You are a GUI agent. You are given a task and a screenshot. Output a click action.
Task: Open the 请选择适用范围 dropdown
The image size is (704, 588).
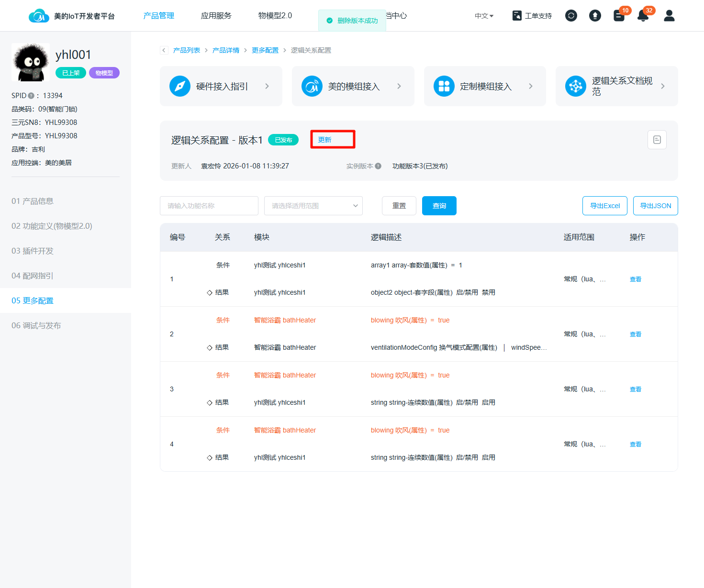(x=313, y=206)
